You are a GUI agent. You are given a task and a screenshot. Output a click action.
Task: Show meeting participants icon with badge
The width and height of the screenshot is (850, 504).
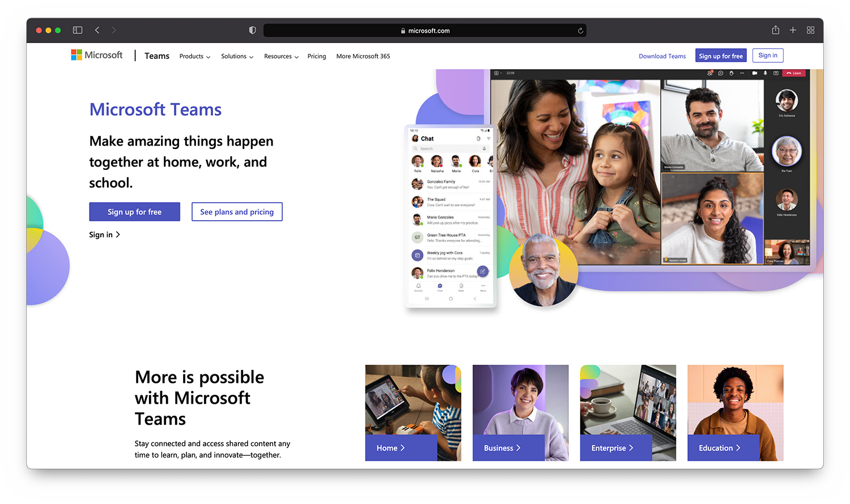click(710, 73)
